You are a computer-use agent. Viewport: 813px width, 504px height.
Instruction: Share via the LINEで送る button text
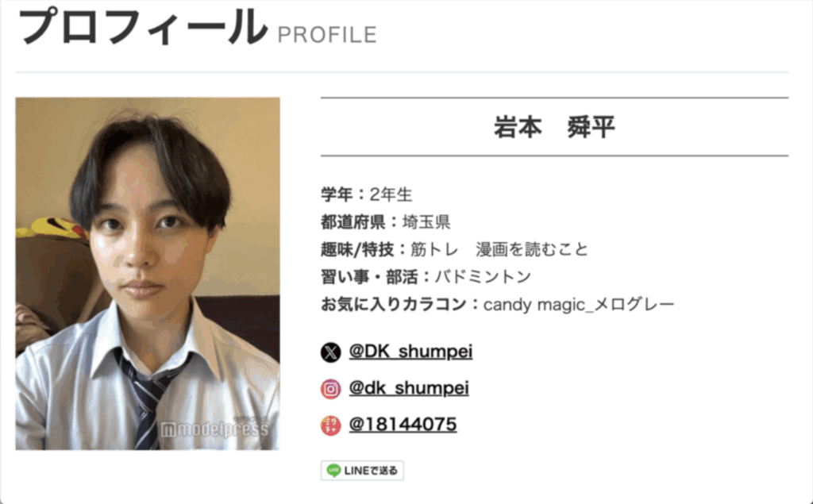[x=371, y=471]
